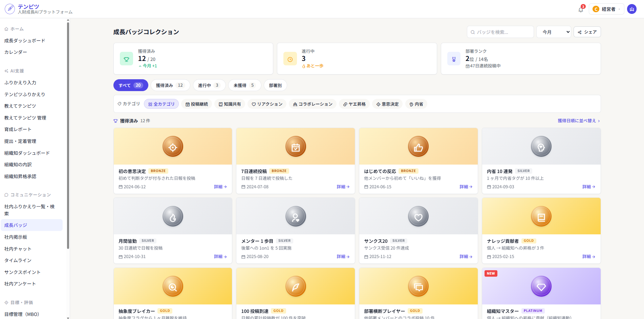Open 詳細 for 初の意思決定 badge
644x319 pixels.
click(220, 187)
